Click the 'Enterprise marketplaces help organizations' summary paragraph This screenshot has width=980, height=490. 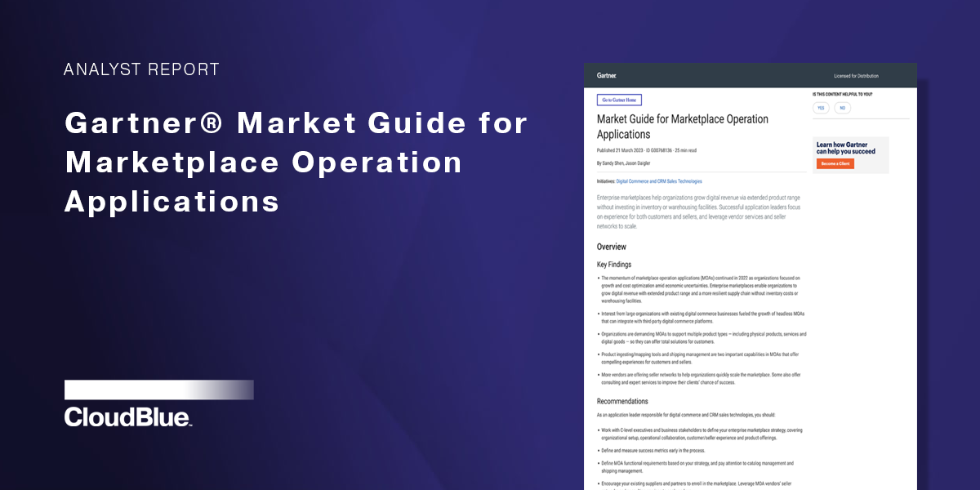[x=699, y=212]
